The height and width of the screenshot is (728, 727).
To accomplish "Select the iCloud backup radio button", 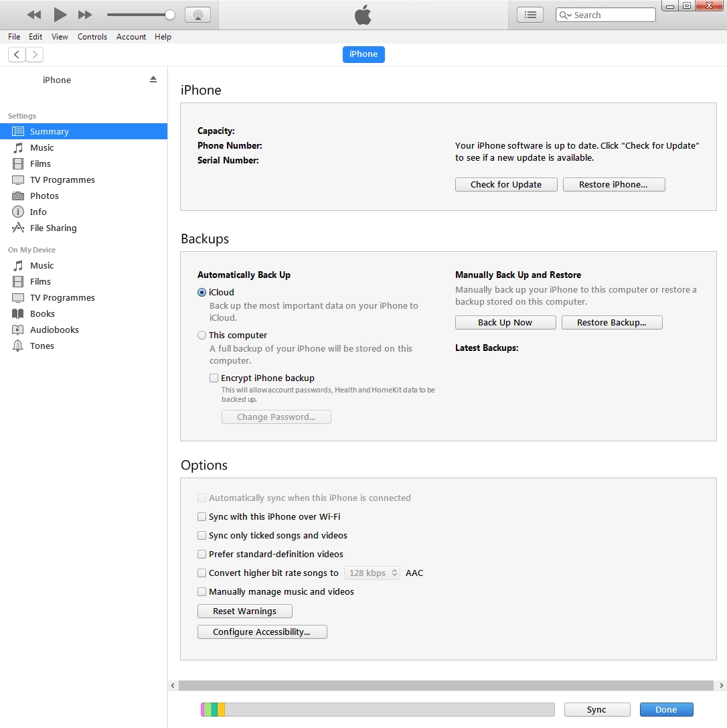I will pos(201,292).
